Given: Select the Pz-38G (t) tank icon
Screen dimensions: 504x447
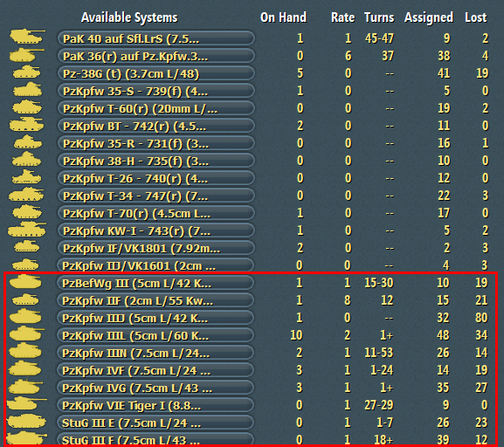Looking at the screenshot, I should (26, 72).
